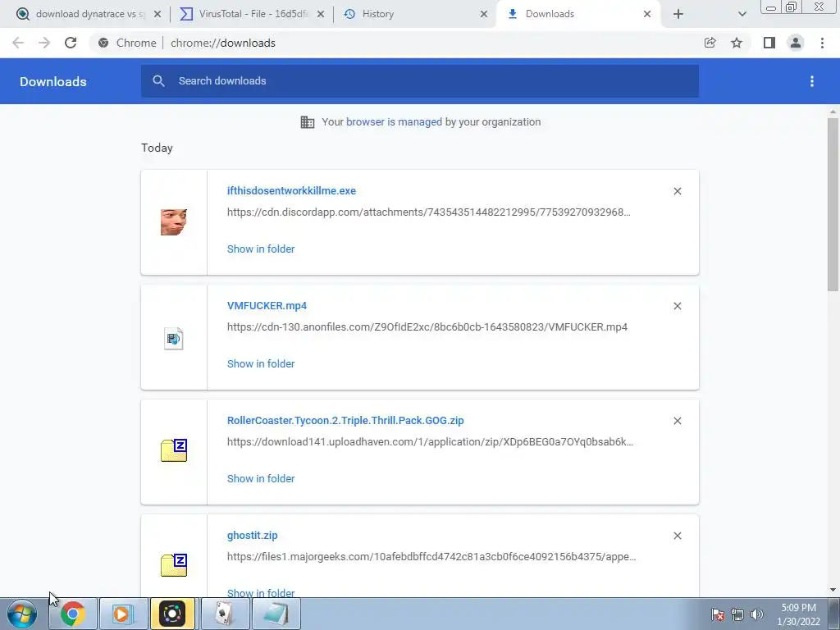Click the ghostit.zip file icon

174,564
